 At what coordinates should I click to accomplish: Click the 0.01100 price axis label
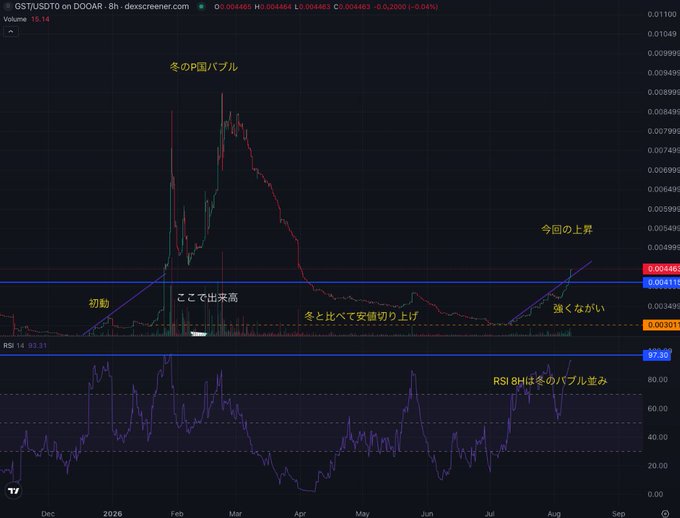click(662, 14)
